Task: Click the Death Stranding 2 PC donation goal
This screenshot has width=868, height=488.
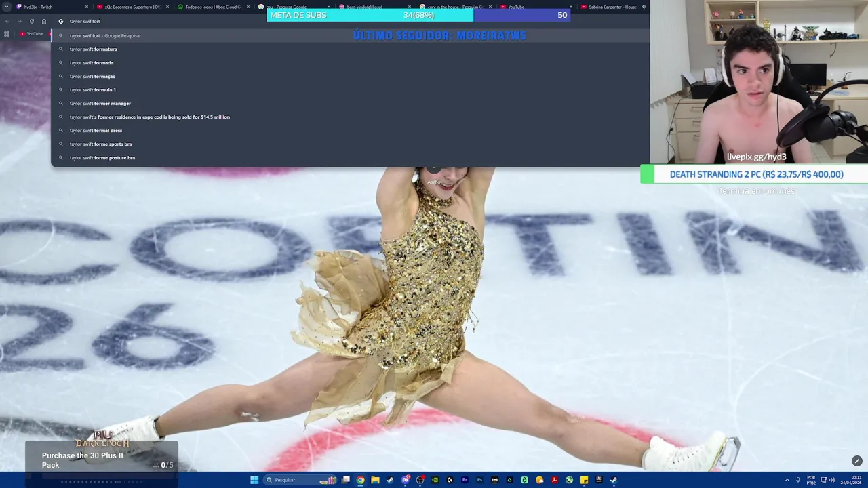Action: pyautogui.click(x=754, y=174)
